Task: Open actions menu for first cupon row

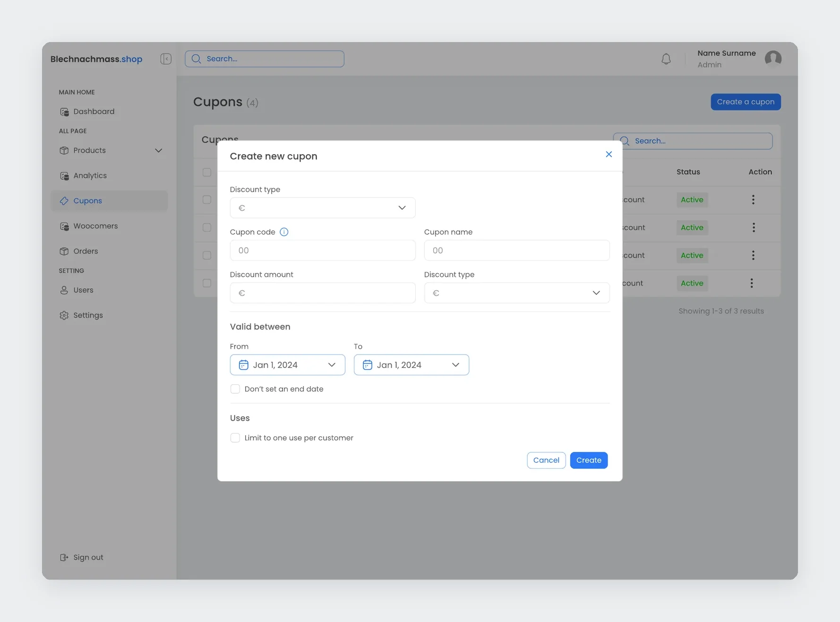Action: coord(753,199)
